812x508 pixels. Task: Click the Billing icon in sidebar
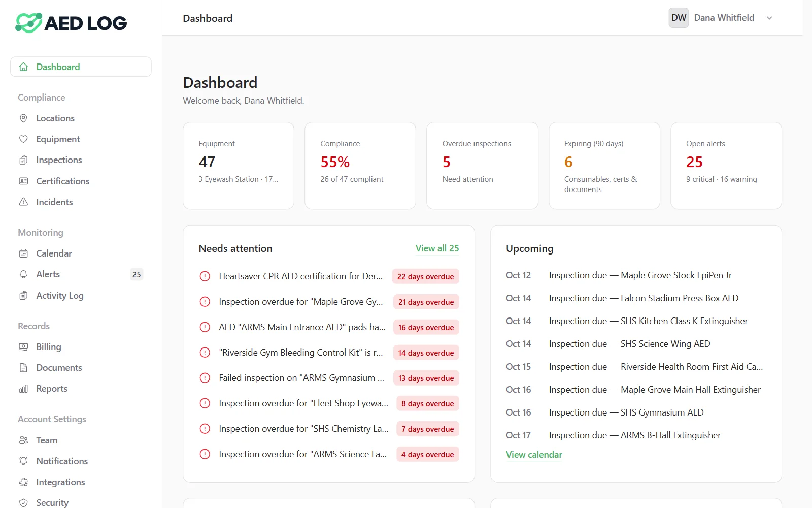coord(23,347)
